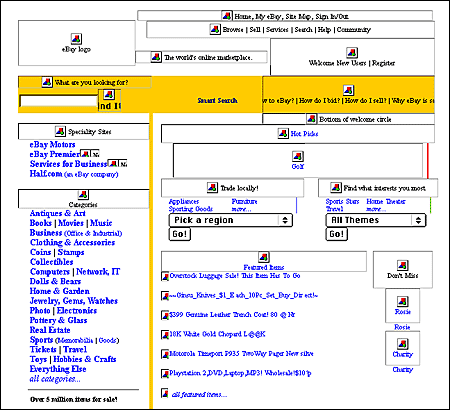This screenshot has width=450, height=410.
Task: Click the image icon beside 'Trade locally!'
Action: (212, 188)
